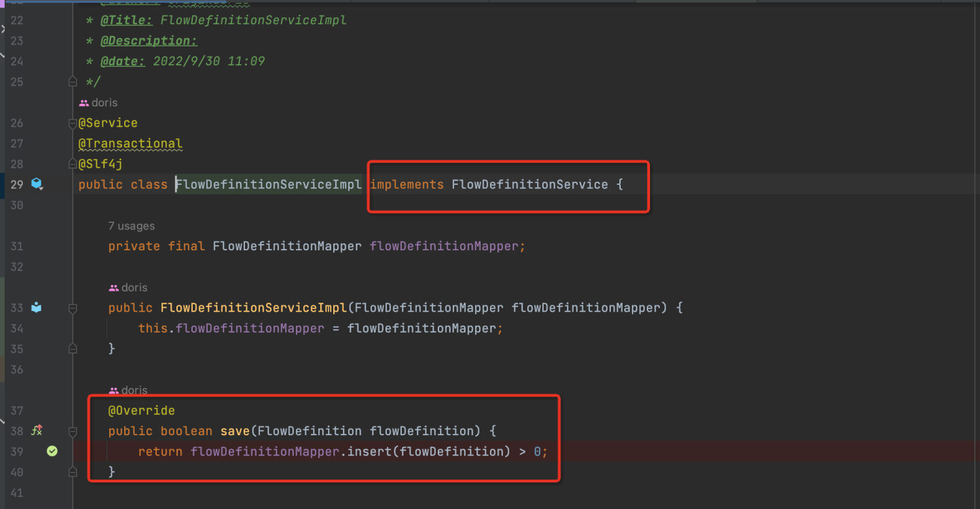This screenshot has height=509, width=980.
Task: Collapse the constructor using line 33 fold marker
Action: click(x=73, y=308)
